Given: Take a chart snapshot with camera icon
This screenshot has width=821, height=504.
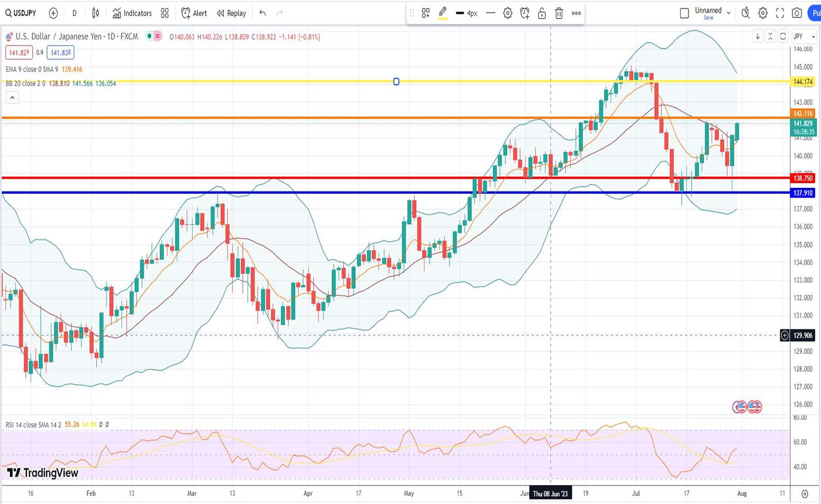Looking at the screenshot, I should click(797, 13).
